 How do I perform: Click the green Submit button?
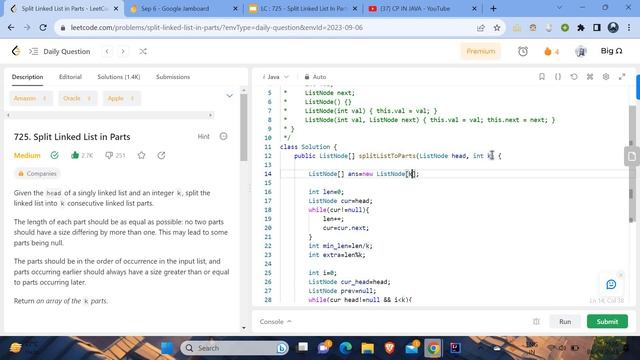607,322
